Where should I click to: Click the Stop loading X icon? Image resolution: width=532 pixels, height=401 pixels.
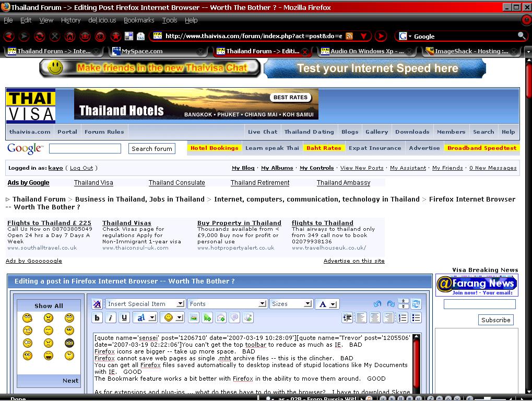point(55,36)
